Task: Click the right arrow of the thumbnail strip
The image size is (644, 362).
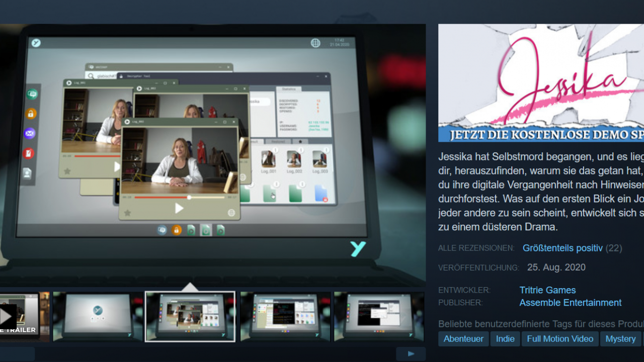Action: [x=411, y=353]
